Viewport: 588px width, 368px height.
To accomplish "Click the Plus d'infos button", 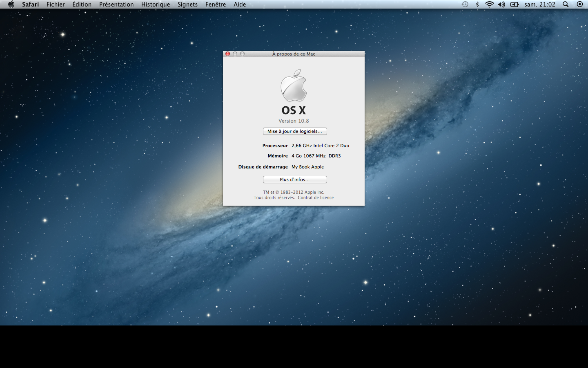I will (x=295, y=179).
